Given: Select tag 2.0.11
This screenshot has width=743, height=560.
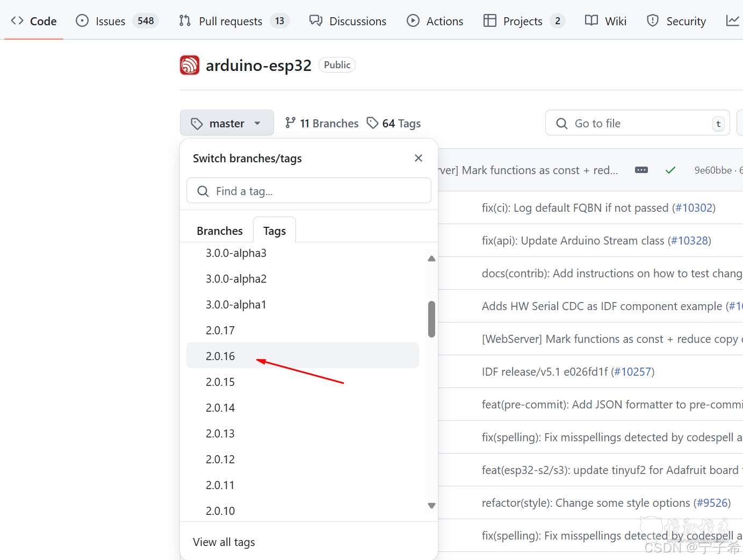Looking at the screenshot, I should [302, 485].
